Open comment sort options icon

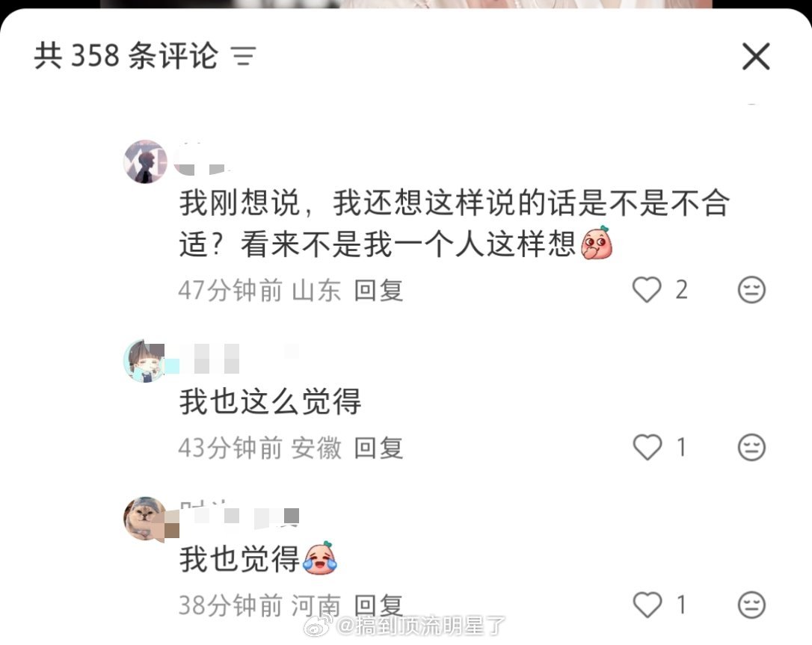[x=244, y=56]
